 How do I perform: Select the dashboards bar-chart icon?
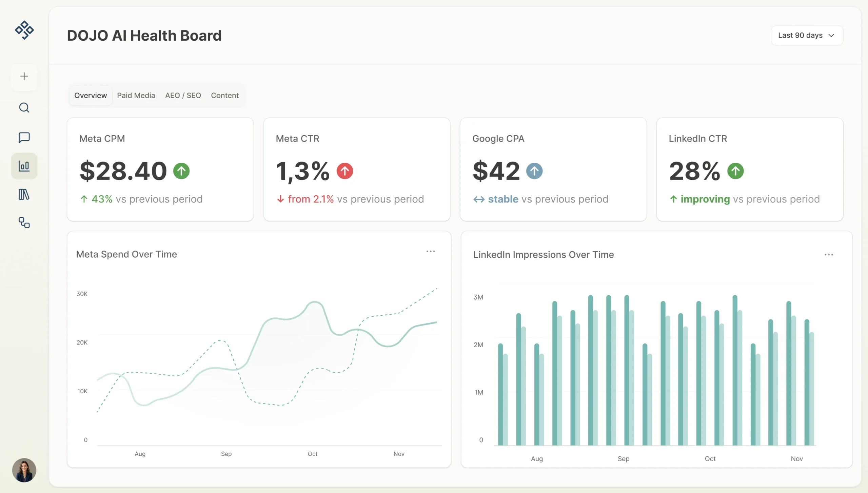(24, 166)
